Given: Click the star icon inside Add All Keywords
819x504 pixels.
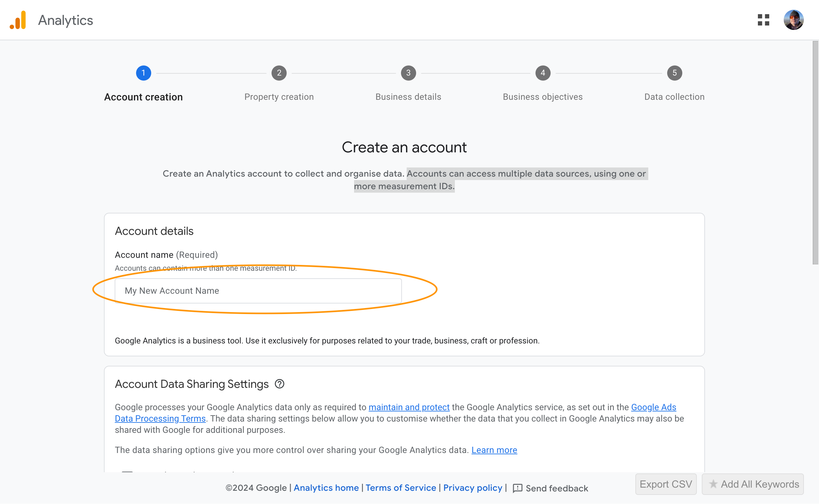Looking at the screenshot, I should [x=713, y=484].
